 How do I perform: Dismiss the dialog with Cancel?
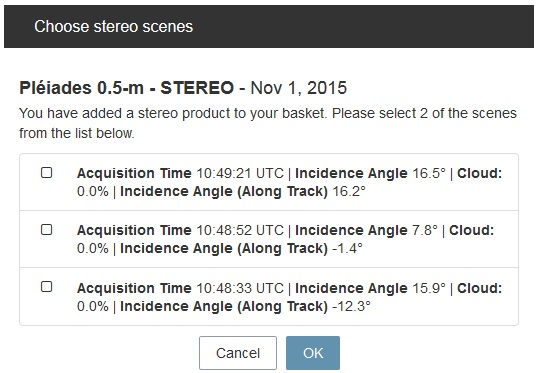[x=238, y=353]
